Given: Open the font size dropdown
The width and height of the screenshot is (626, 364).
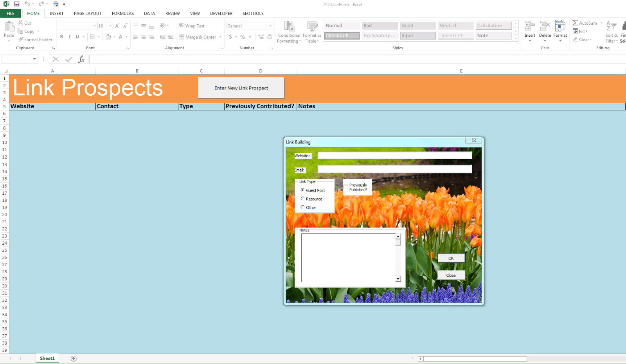Looking at the screenshot, I should [110, 26].
